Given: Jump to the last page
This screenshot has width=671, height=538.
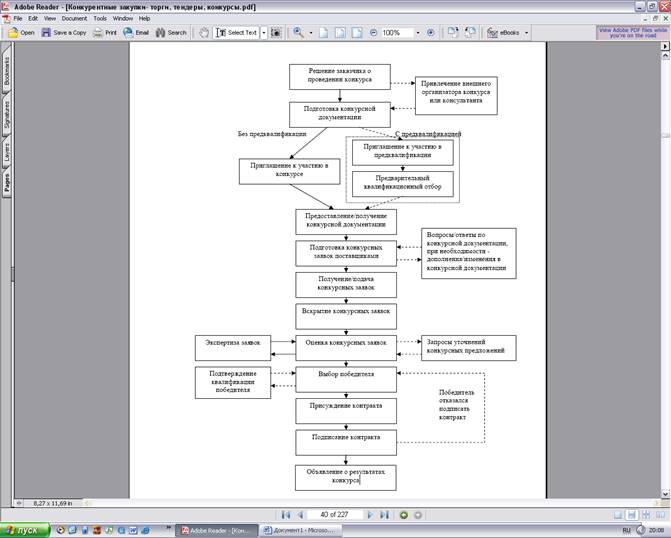Looking at the screenshot, I should point(384,514).
